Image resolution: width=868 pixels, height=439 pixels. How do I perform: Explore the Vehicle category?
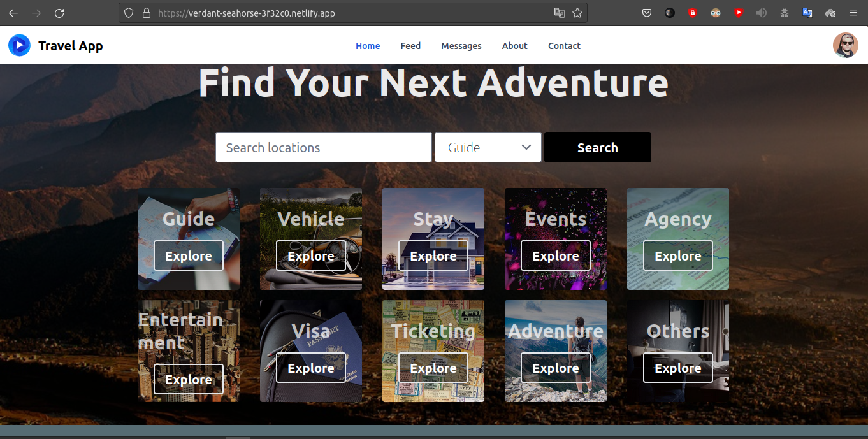[311, 255]
